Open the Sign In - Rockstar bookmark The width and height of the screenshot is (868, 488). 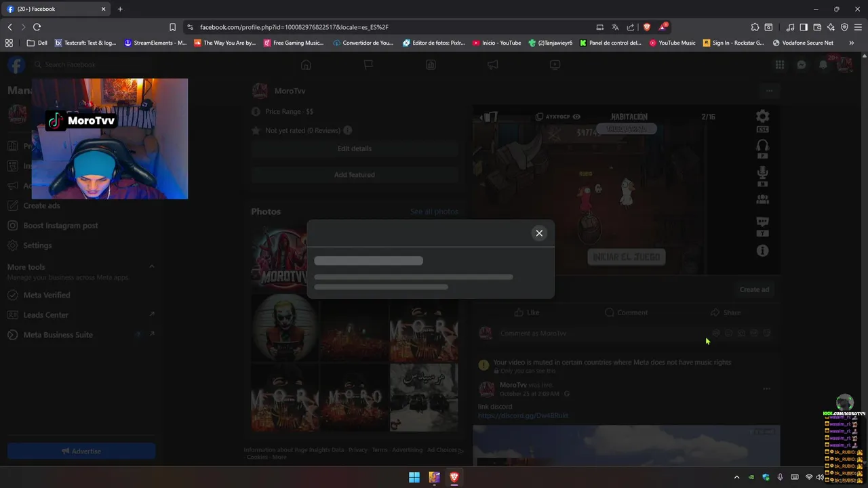(x=734, y=43)
